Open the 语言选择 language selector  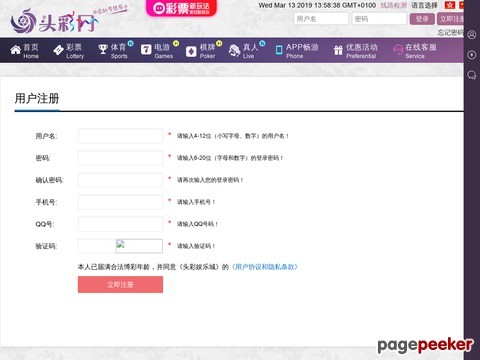click(424, 5)
